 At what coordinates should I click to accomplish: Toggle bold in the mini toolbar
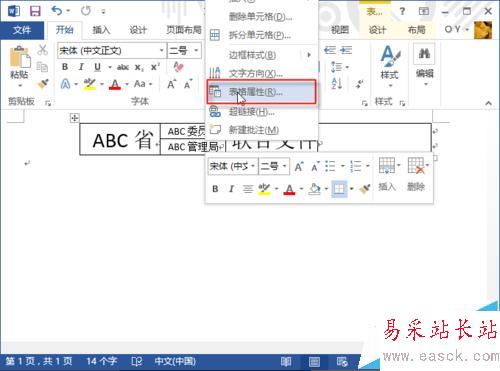pos(215,189)
